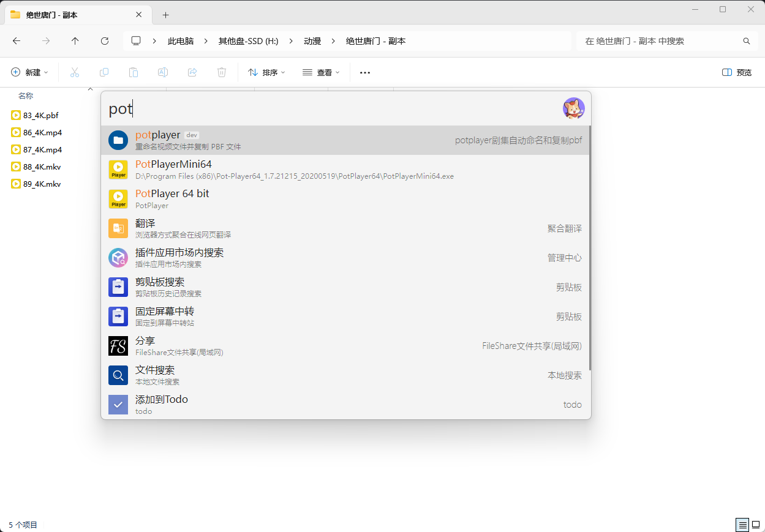The image size is (765, 532).
Task: Sort by the 名称 column header
Action: point(26,96)
